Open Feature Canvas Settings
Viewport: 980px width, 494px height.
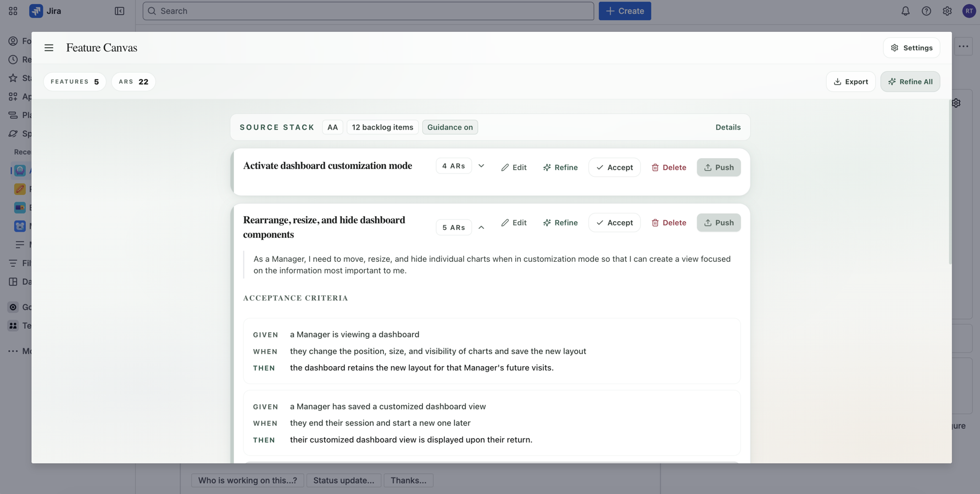click(911, 48)
